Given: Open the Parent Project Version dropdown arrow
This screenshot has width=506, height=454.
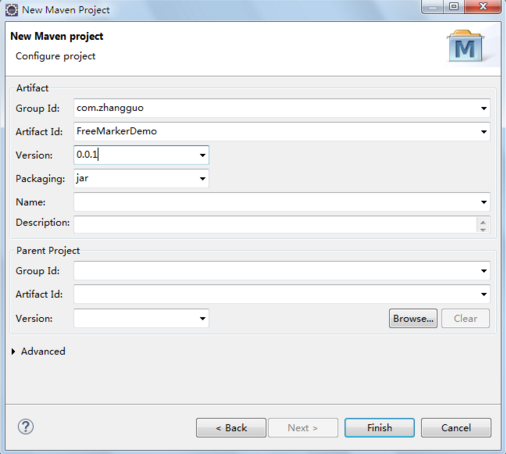Looking at the screenshot, I should point(202,318).
